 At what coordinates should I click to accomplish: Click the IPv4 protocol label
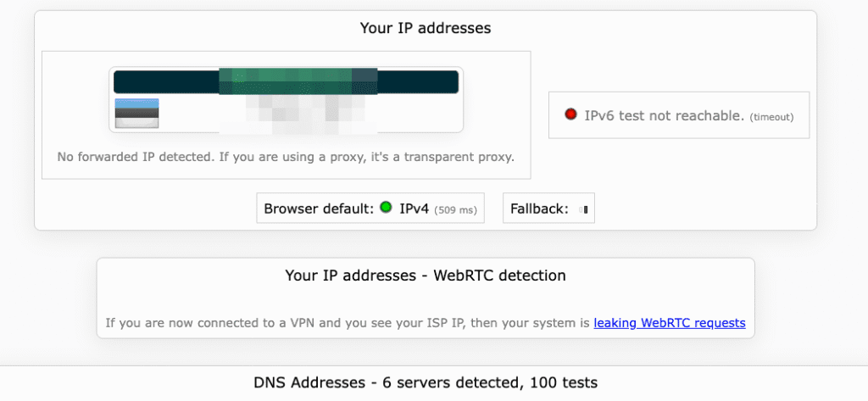[415, 209]
